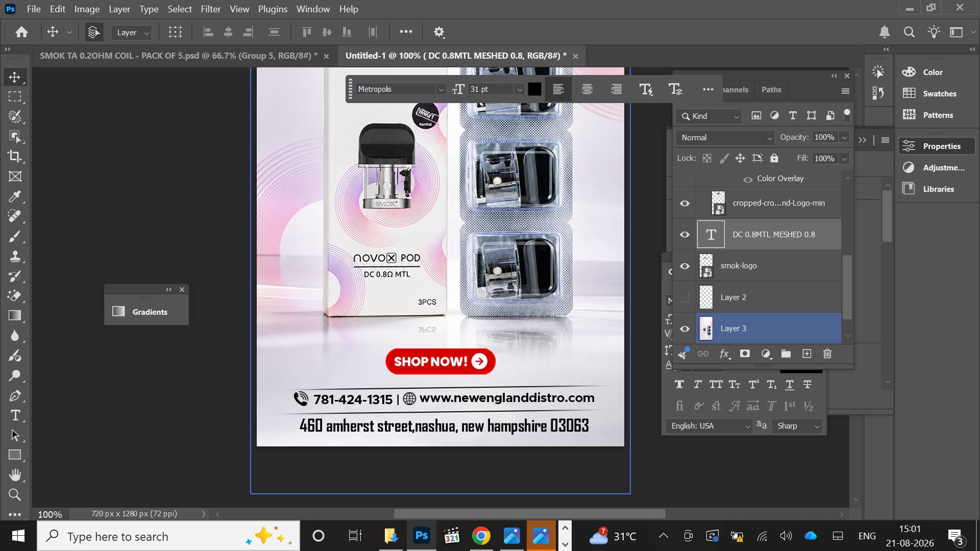Open the Swatches panel
The width and height of the screenshot is (980, 551).
[937, 94]
